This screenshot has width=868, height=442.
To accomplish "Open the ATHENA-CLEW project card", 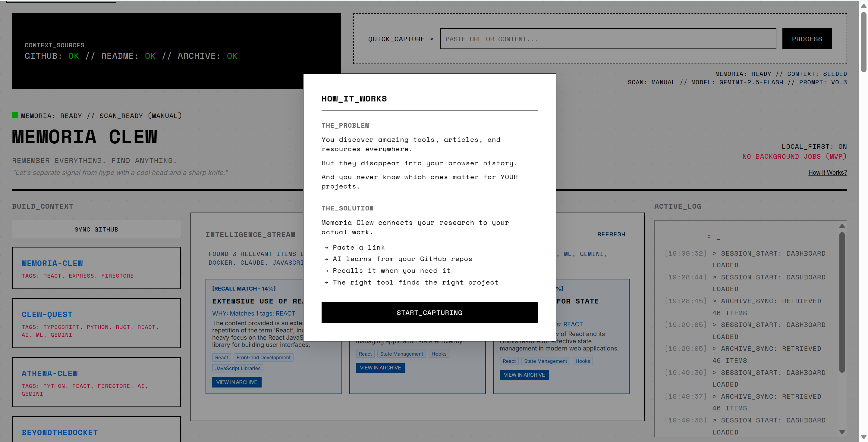I will click(x=96, y=382).
